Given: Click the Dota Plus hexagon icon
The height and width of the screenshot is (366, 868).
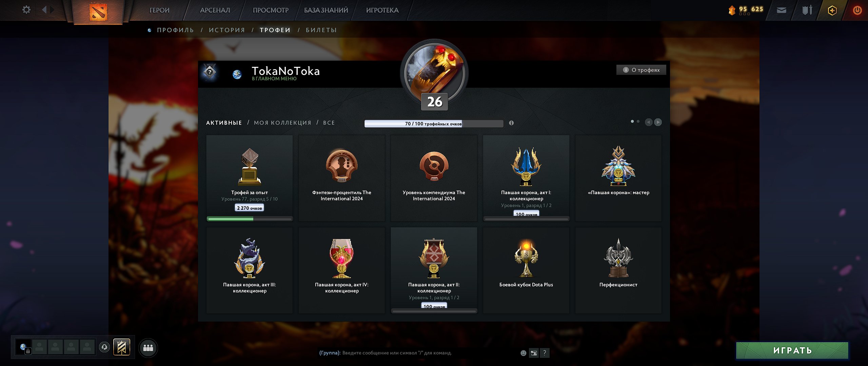Looking at the screenshot, I should 832,11.
